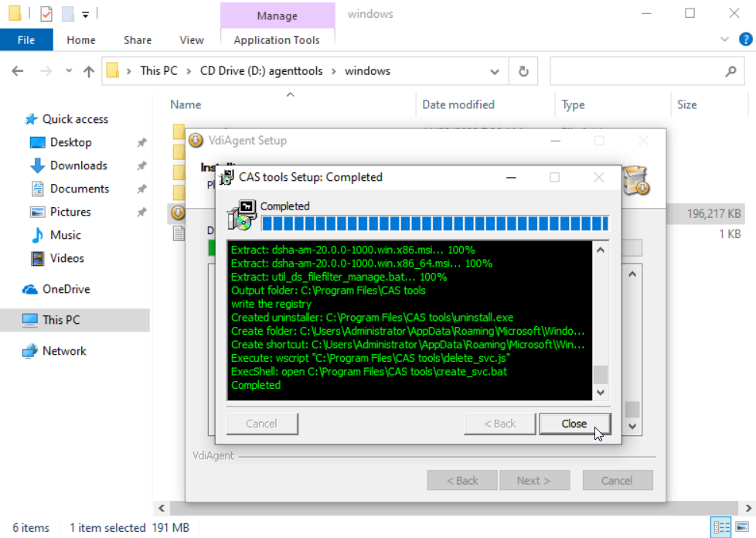Open Downloads in navigation pane
756x538 pixels.
point(79,165)
